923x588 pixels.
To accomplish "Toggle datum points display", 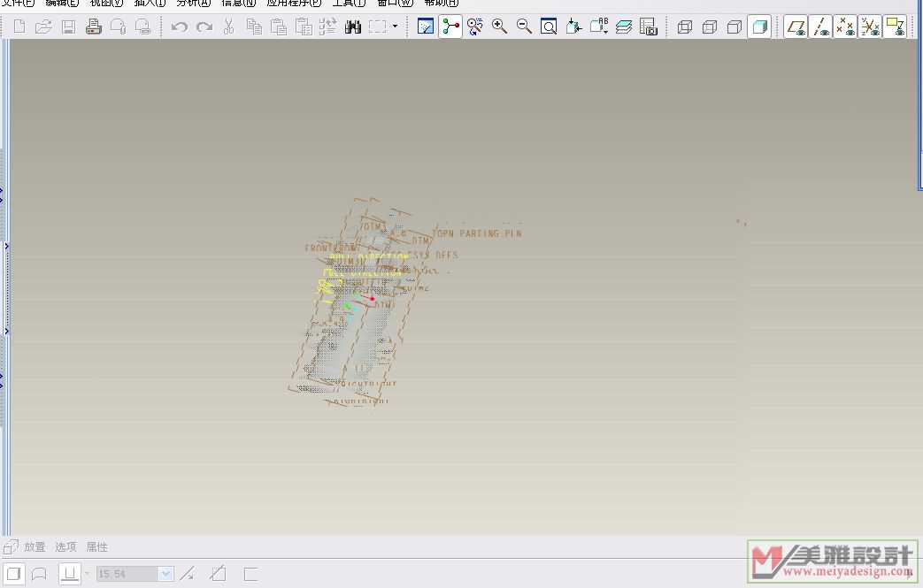I will pos(845,27).
